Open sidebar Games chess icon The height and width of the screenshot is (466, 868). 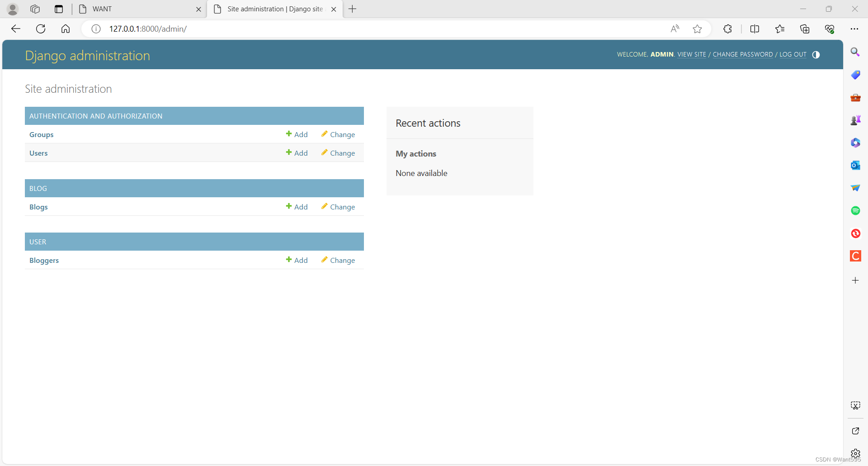tap(855, 120)
